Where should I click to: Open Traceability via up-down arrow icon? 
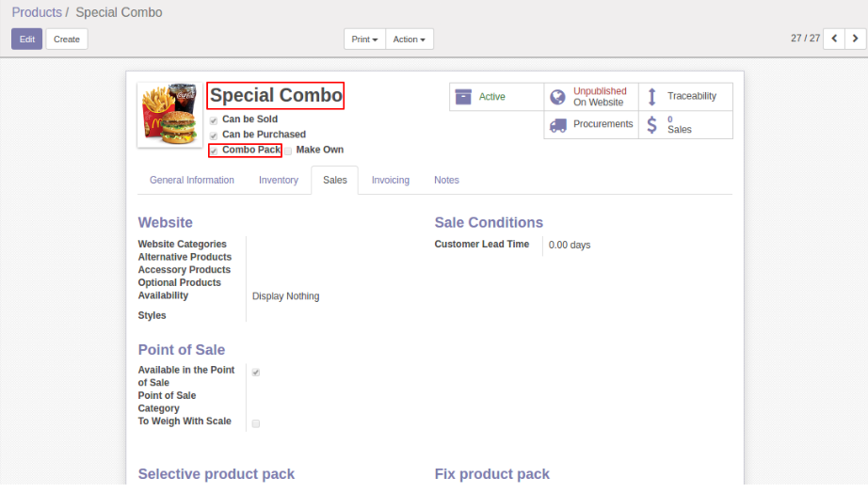click(651, 97)
